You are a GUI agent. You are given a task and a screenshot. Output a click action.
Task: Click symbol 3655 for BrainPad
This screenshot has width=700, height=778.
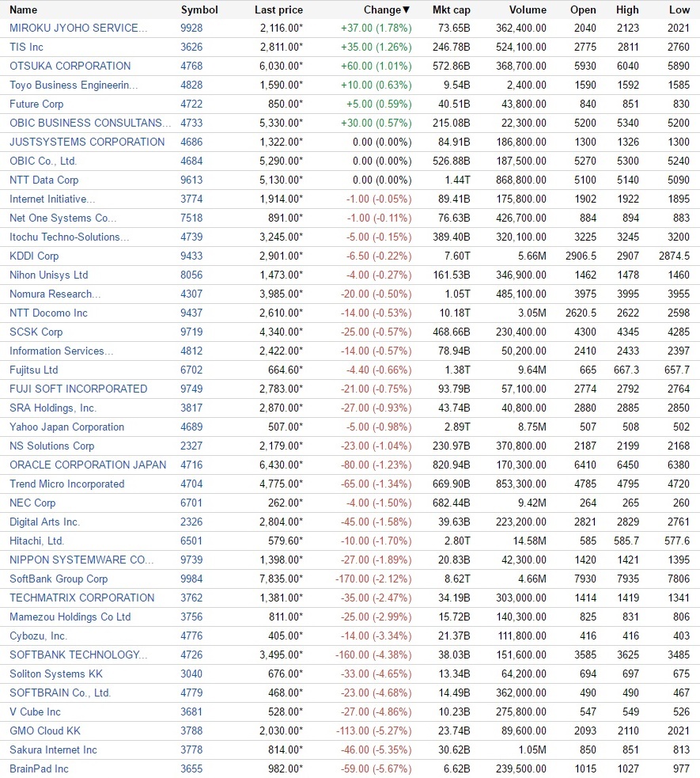(191, 769)
